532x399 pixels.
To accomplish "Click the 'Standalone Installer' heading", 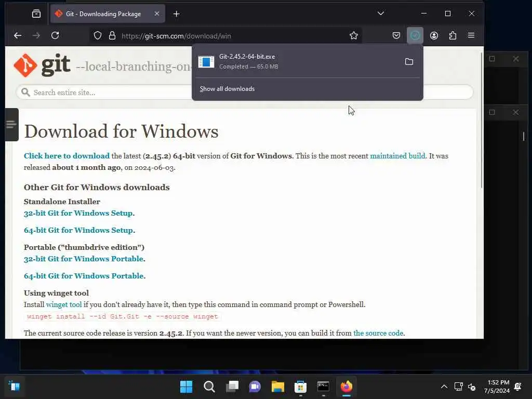I will pyautogui.click(x=62, y=202).
